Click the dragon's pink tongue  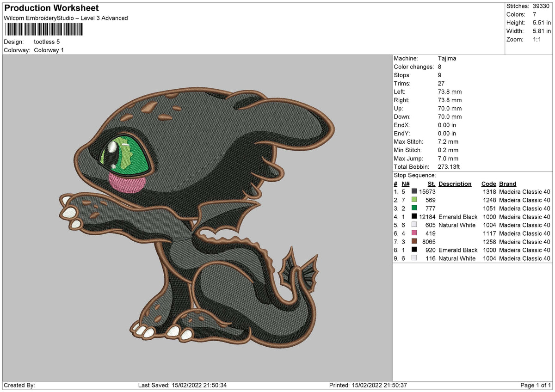127,184
